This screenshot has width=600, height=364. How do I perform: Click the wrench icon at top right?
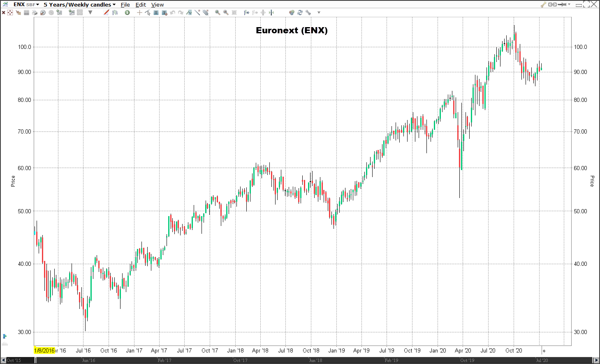click(543, 5)
